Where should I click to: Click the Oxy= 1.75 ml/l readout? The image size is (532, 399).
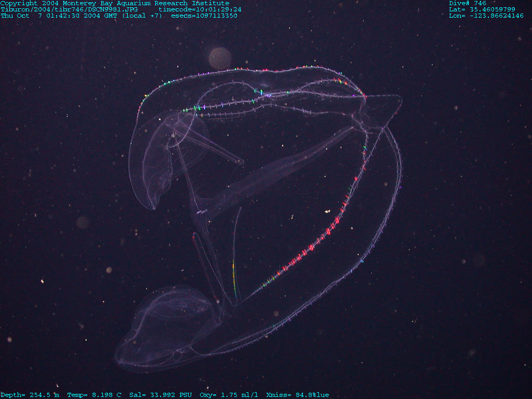(229, 395)
